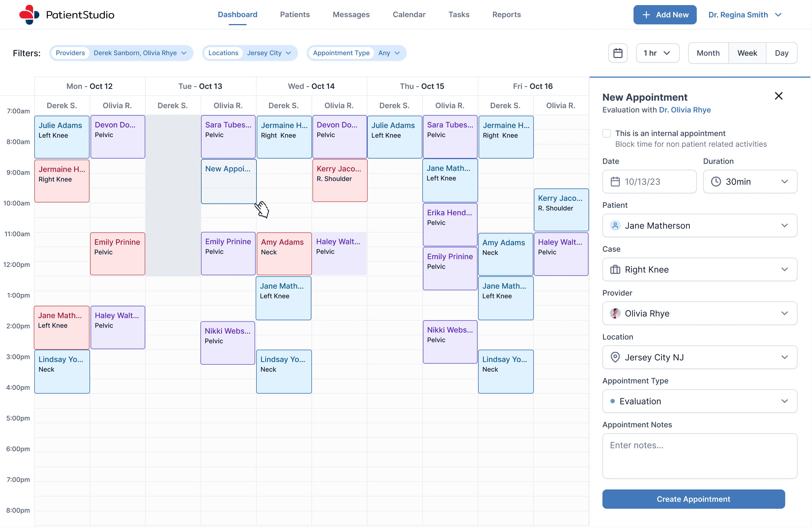The image size is (812, 528).
Task: Follow the Dr. Olivia Rhye link
Action: 684,110
